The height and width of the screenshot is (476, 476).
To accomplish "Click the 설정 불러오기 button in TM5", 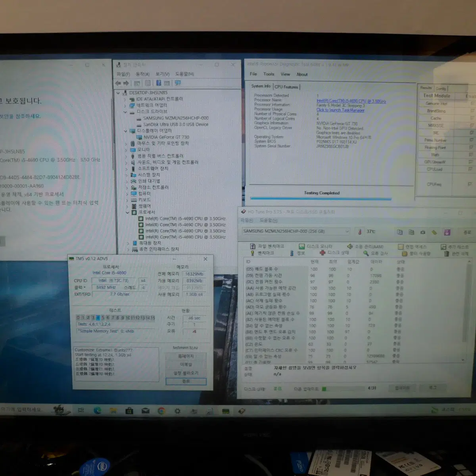I will (186, 373).
